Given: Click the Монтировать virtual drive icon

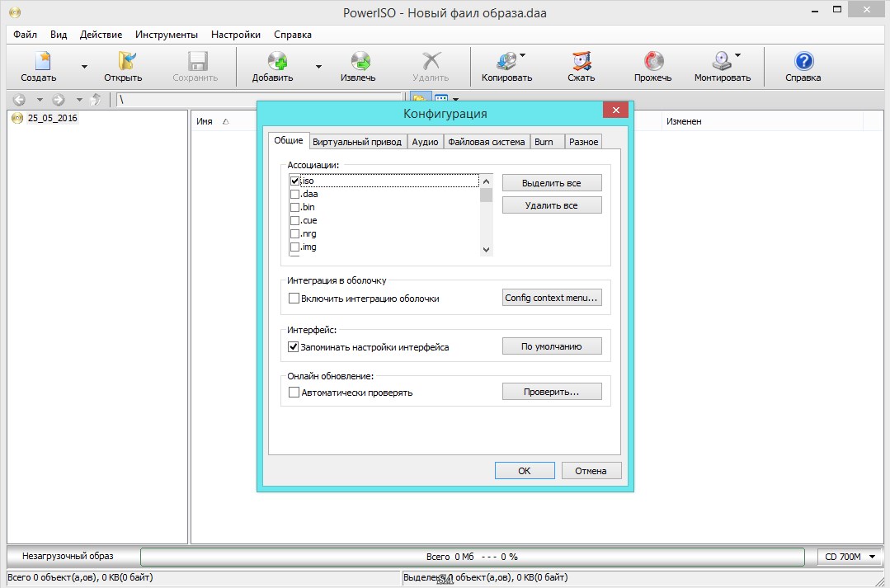Looking at the screenshot, I should pyautogui.click(x=722, y=61).
